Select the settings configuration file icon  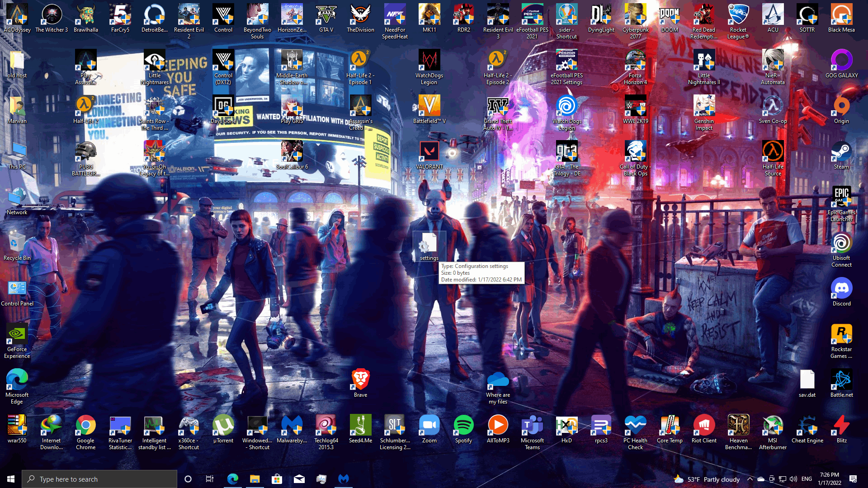pos(429,246)
